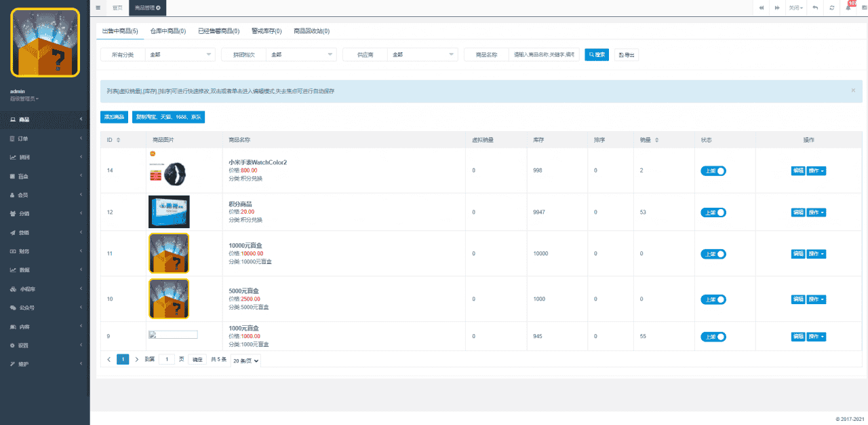
Task: Open the notification bell with red badge
Action: tap(848, 7)
